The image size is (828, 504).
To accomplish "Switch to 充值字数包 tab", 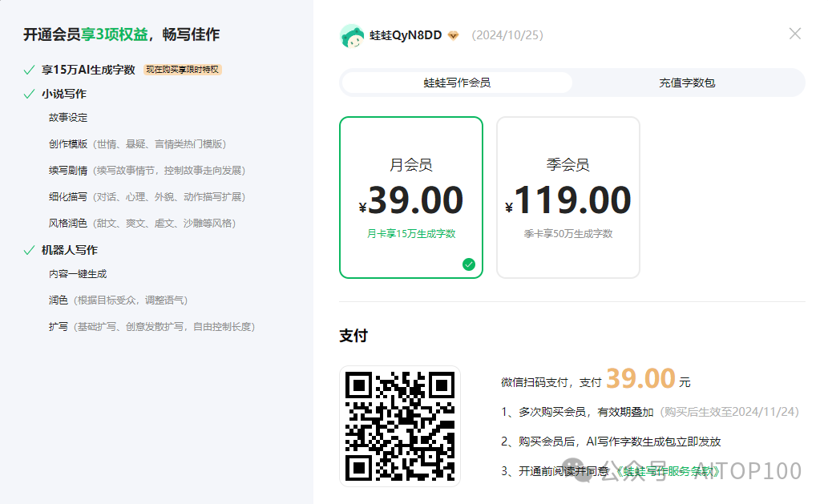I will [687, 83].
